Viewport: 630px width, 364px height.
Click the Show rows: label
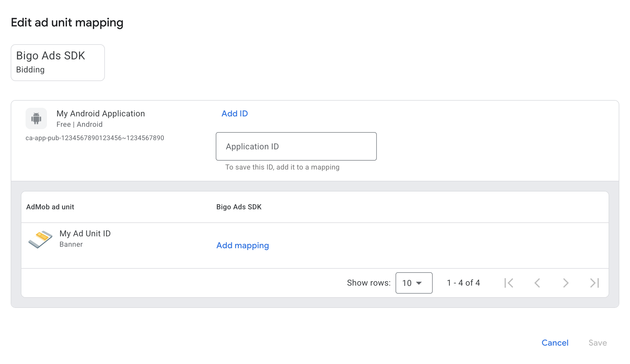pos(369,283)
